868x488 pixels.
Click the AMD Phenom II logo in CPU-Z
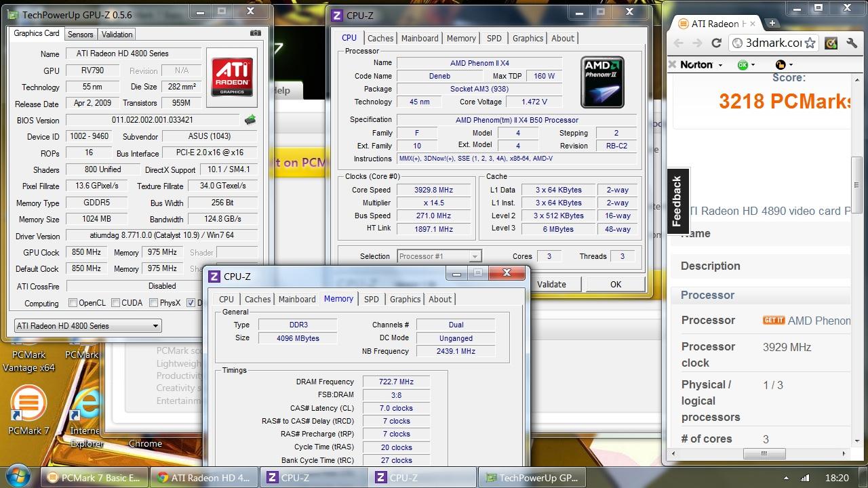pyautogui.click(x=602, y=81)
